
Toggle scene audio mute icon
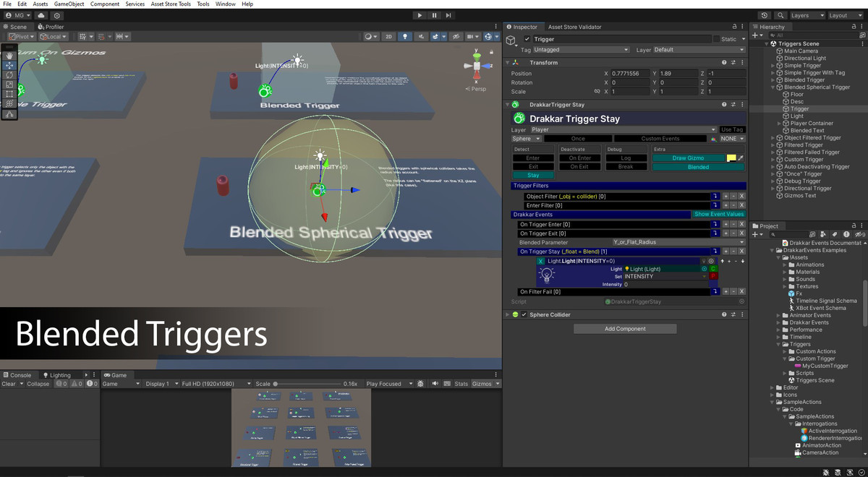click(421, 36)
